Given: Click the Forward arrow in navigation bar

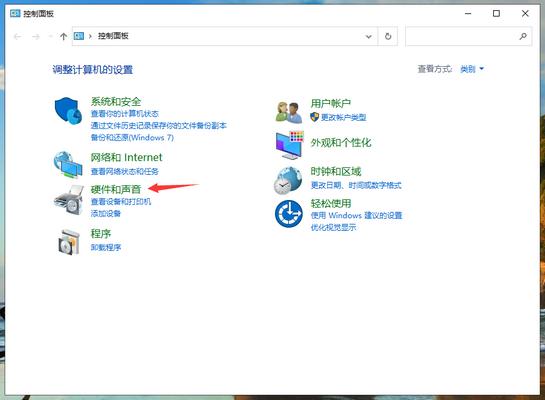Looking at the screenshot, I should [36, 36].
